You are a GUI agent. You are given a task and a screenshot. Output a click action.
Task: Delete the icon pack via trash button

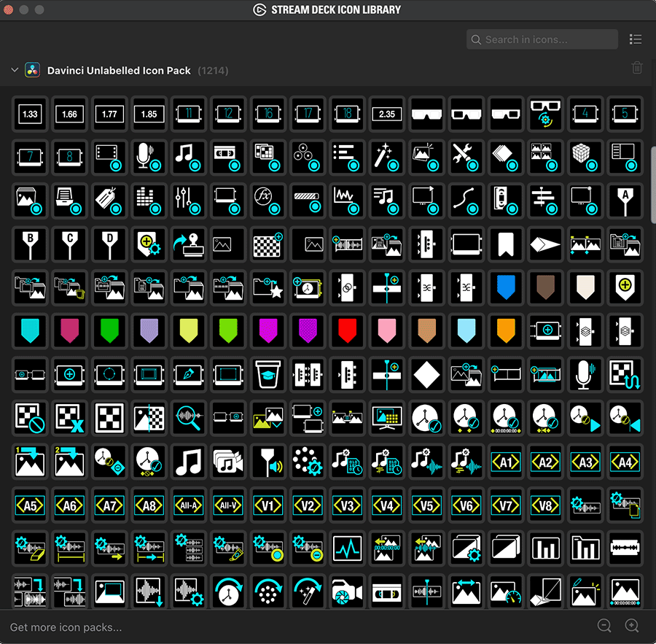pos(637,67)
